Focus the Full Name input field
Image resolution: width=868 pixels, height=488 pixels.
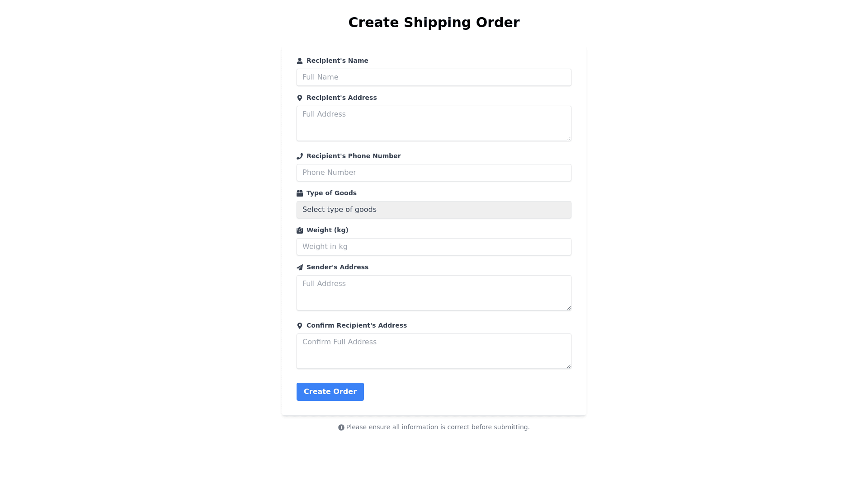pos(434,77)
